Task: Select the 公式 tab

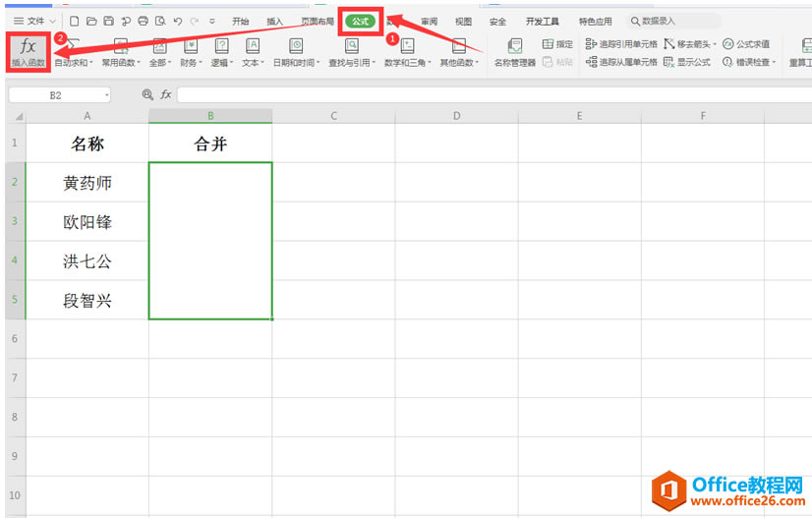Action: click(361, 22)
